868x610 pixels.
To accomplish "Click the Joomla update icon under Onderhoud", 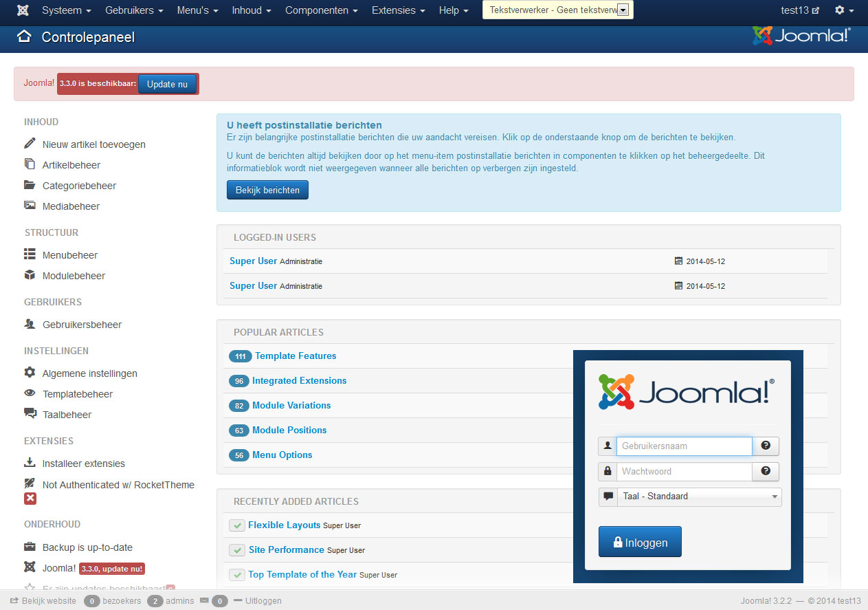I will pyautogui.click(x=30, y=567).
